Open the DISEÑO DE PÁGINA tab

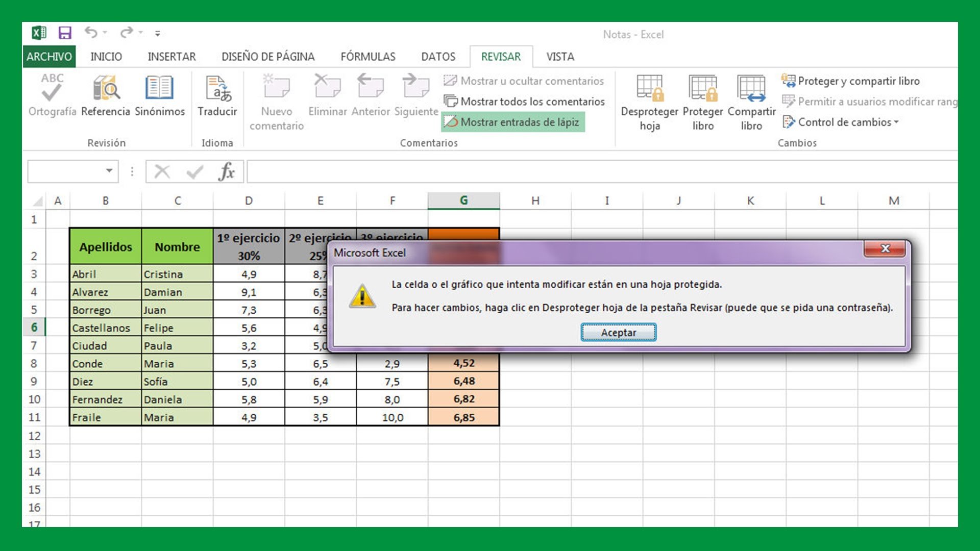coord(268,57)
